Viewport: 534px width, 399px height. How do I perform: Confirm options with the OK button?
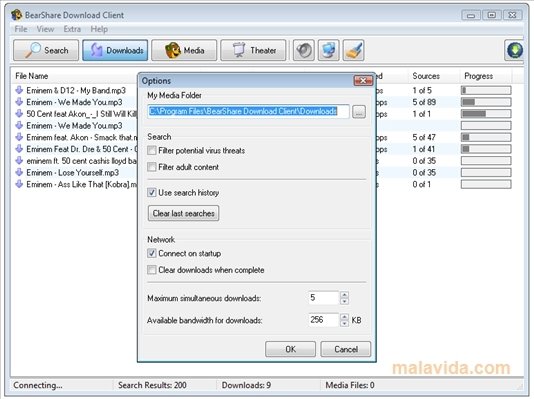(x=290, y=349)
